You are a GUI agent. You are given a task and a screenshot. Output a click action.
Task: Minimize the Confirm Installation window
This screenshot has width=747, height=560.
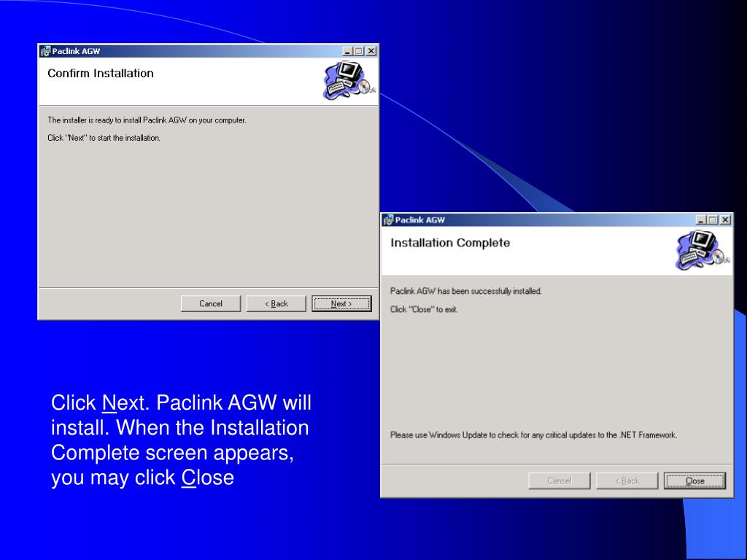tap(347, 51)
